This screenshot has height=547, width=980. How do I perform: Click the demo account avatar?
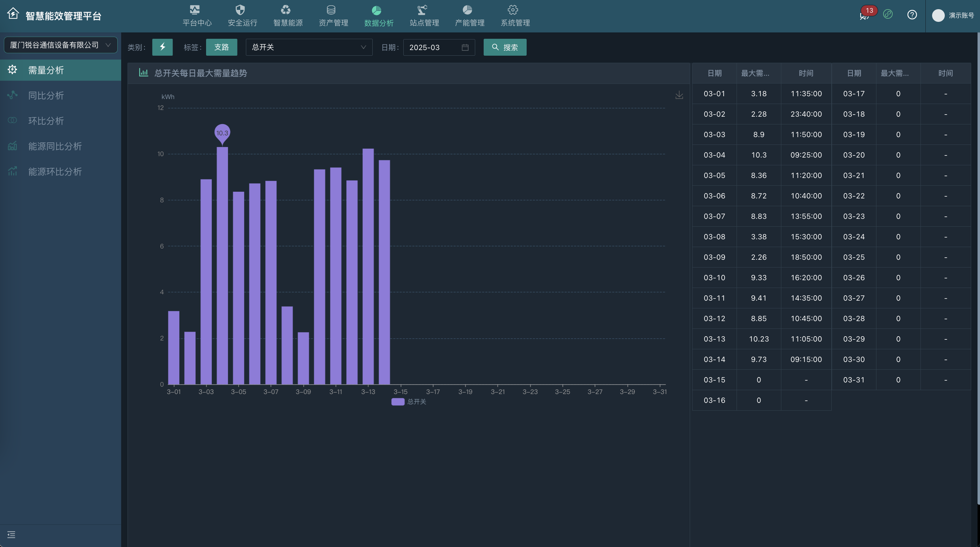(938, 15)
